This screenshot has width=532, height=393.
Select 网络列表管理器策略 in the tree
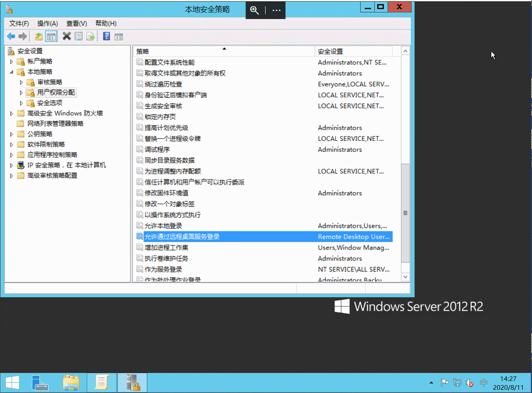point(55,124)
